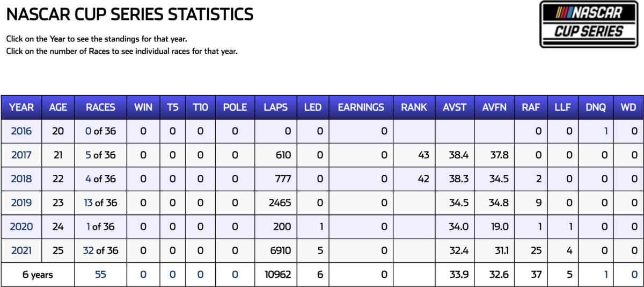Select the 2019 average start 34.5

pyautogui.click(x=459, y=203)
